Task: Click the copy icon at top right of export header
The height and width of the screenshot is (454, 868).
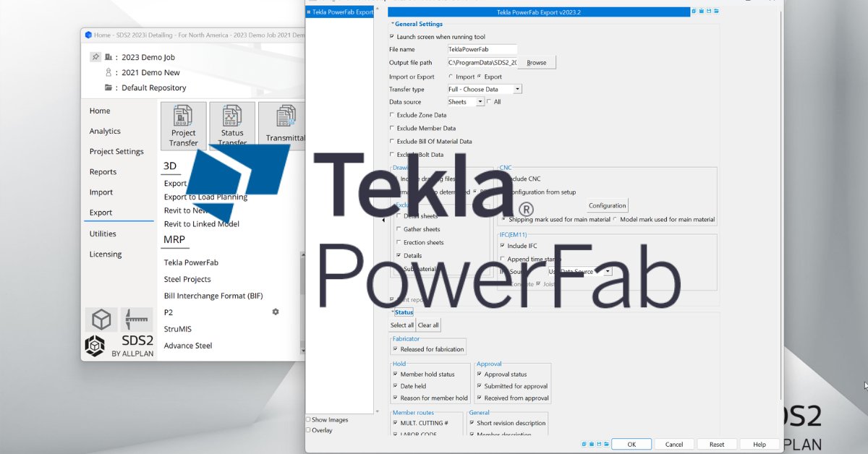Action: tap(694, 12)
